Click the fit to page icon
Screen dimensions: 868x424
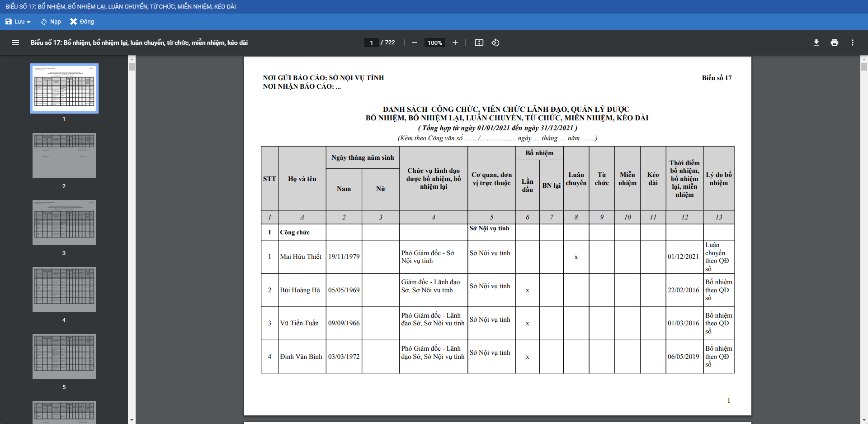tap(479, 43)
